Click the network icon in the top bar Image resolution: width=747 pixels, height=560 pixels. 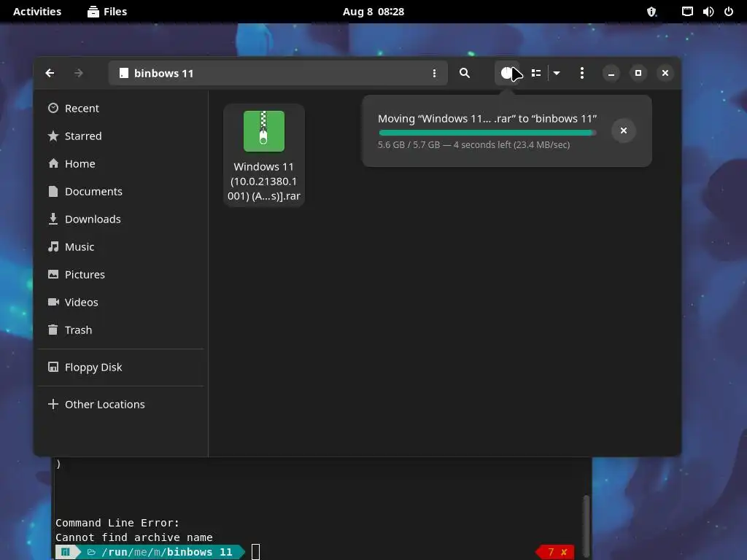[x=687, y=12]
